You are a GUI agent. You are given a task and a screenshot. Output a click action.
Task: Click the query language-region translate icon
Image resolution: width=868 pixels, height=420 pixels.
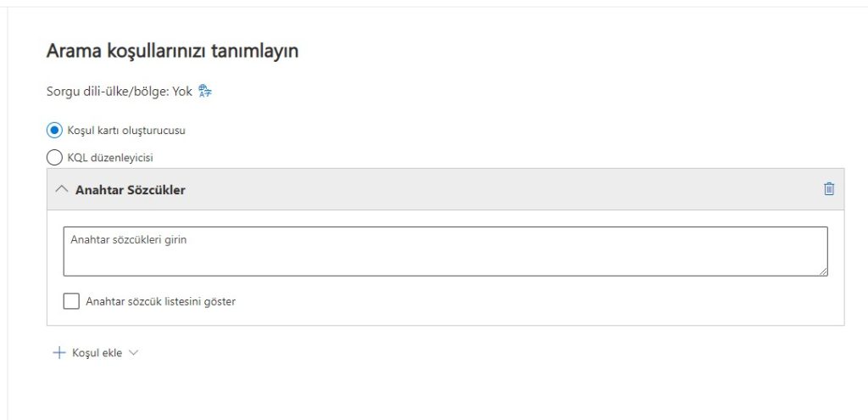click(x=203, y=92)
